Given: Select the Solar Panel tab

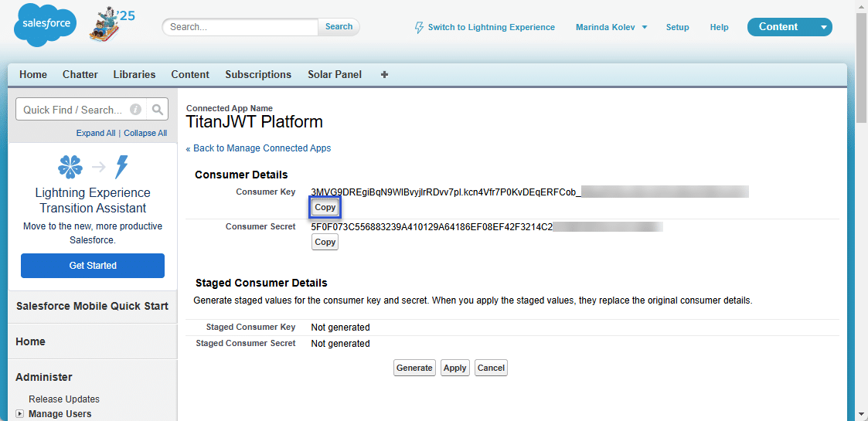Looking at the screenshot, I should tap(335, 74).
